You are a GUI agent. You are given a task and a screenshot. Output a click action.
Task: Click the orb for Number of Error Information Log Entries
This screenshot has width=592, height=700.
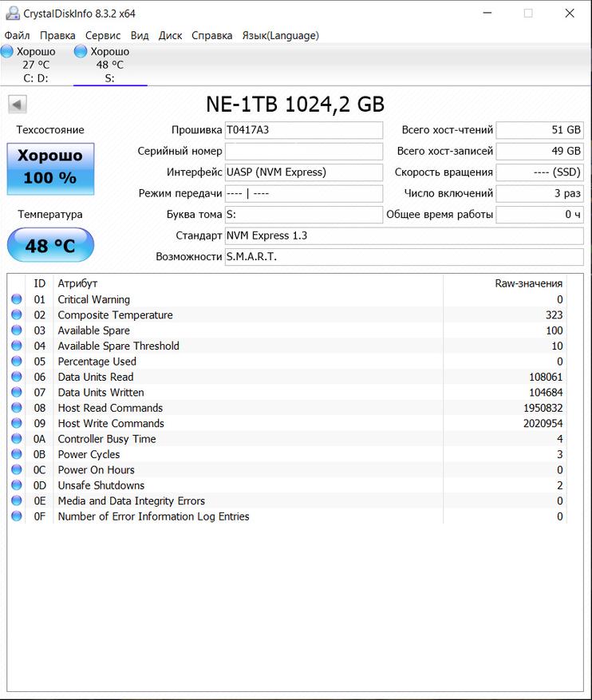pos(17,516)
